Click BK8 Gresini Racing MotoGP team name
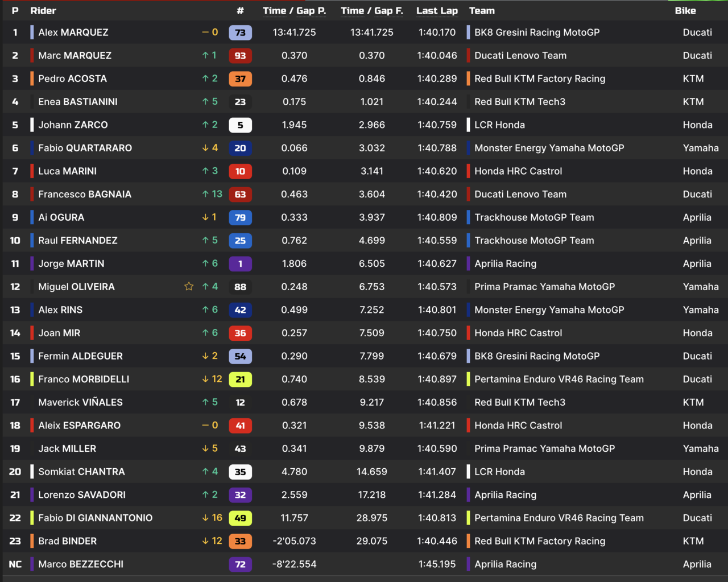728x582 pixels. pyautogui.click(x=536, y=32)
